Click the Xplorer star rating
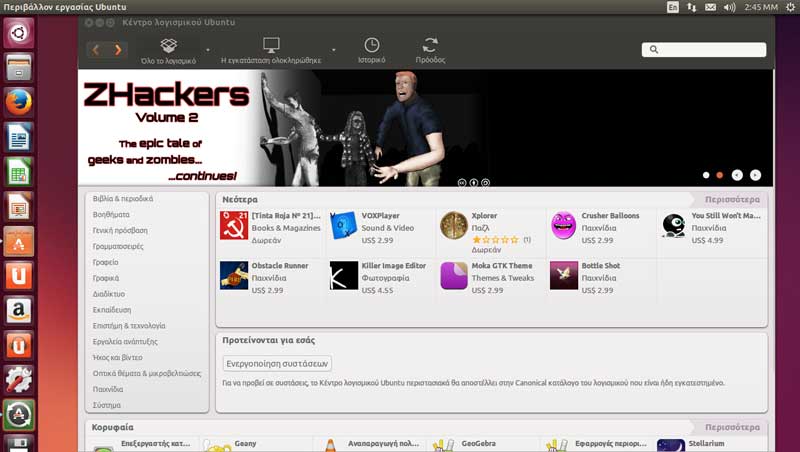800x452 pixels. click(495, 239)
